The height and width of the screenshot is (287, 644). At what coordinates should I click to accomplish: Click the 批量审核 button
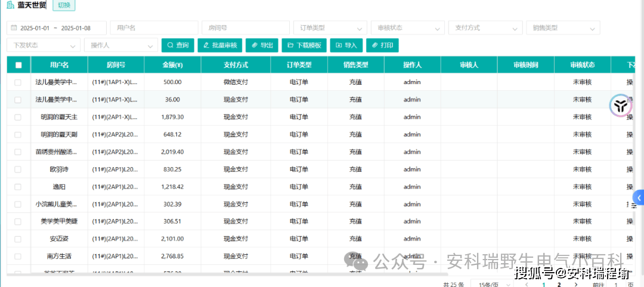click(220, 45)
